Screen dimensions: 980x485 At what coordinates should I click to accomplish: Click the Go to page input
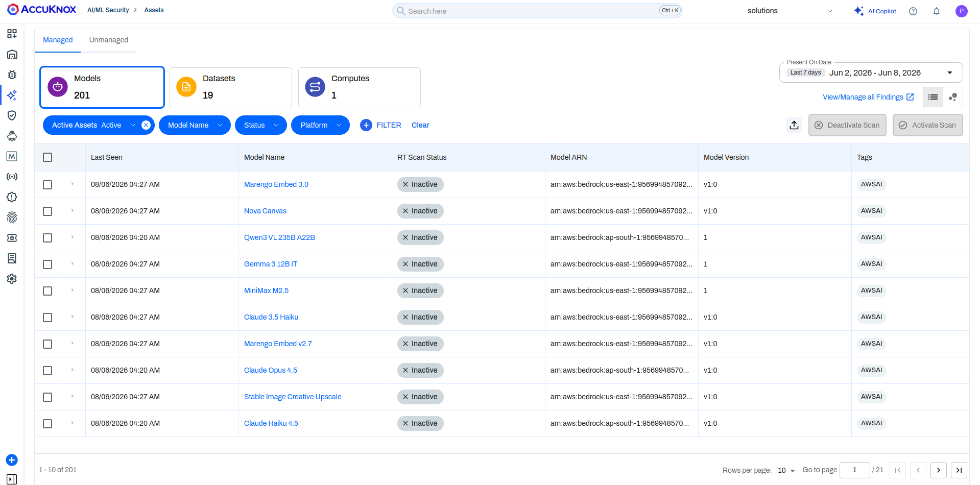click(x=854, y=470)
